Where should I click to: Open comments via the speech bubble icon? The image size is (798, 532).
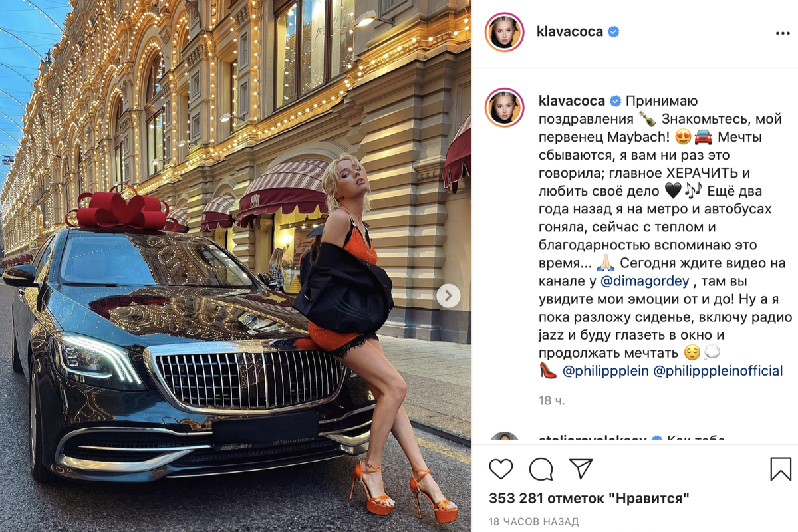541,469
